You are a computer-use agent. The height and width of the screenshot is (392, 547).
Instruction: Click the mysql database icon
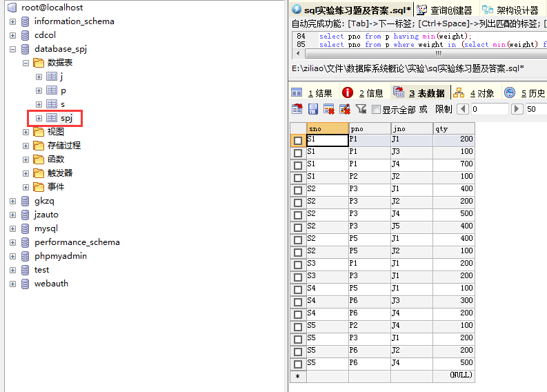(x=25, y=228)
